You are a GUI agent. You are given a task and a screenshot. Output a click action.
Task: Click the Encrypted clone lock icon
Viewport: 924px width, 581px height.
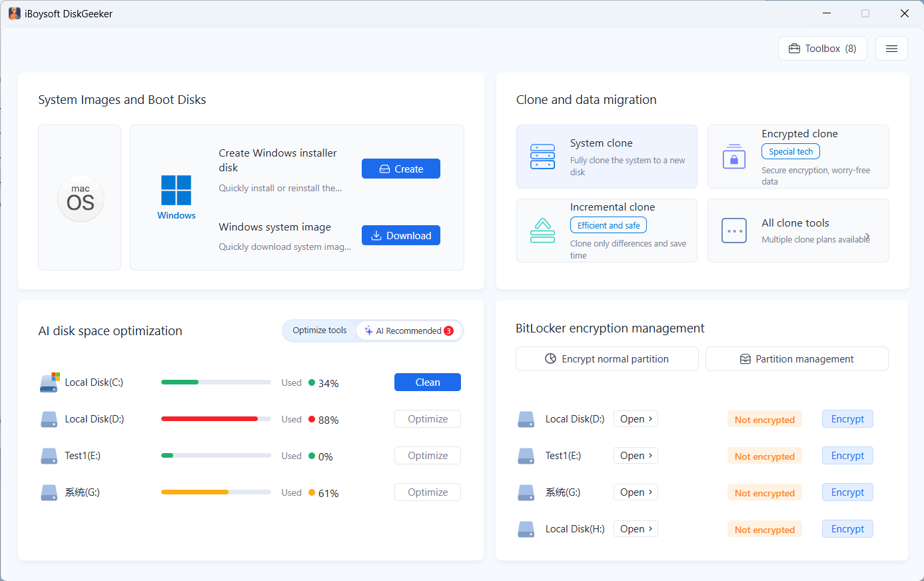pos(734,157)
